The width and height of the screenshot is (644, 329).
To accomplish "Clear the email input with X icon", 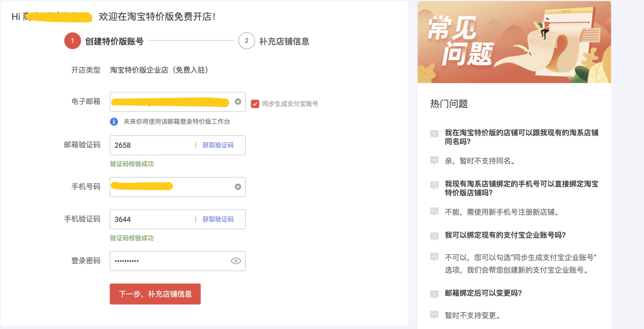I will [x=238, y=102].
